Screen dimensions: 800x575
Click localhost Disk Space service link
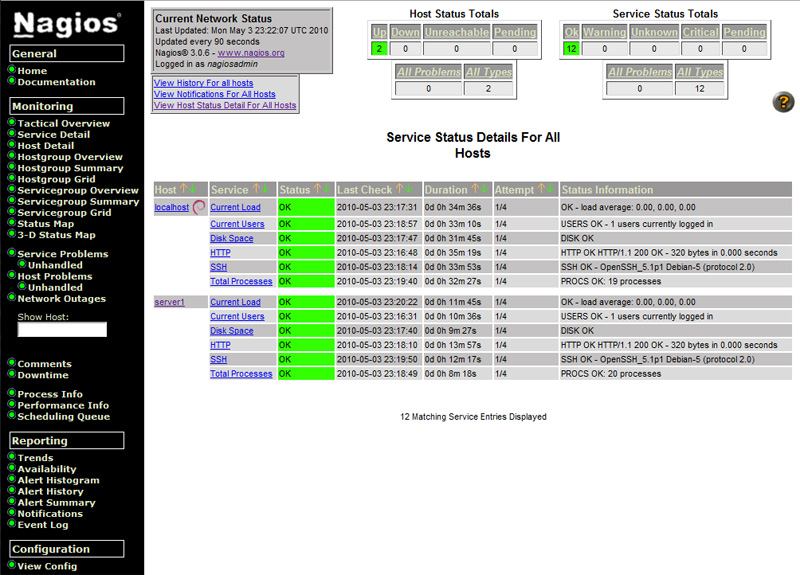tap(231, 238)
